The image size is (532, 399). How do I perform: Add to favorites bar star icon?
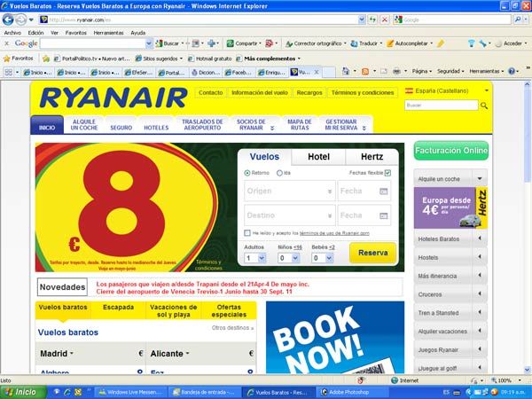(x=46, y=59)
